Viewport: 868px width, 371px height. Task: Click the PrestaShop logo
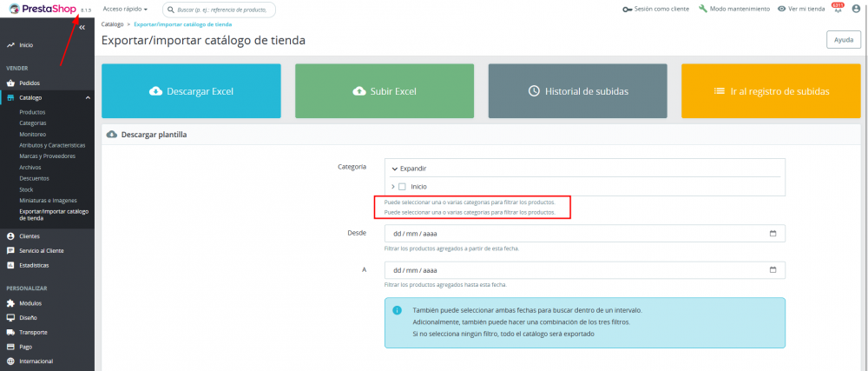[43, 9]
